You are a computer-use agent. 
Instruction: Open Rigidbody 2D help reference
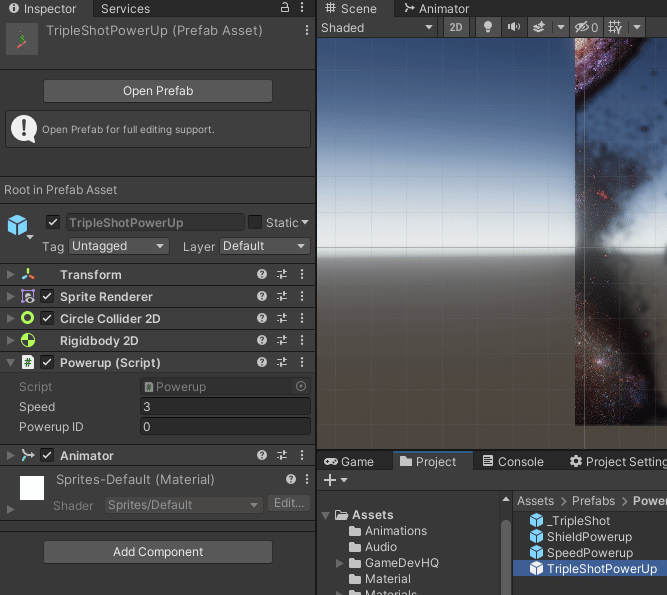[262, 340]
